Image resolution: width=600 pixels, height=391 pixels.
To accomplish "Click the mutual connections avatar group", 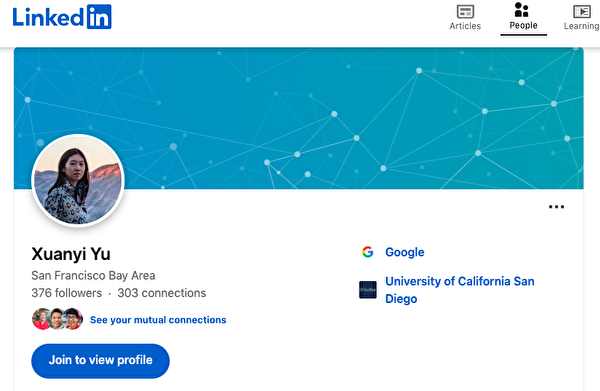I will [57, 319].
